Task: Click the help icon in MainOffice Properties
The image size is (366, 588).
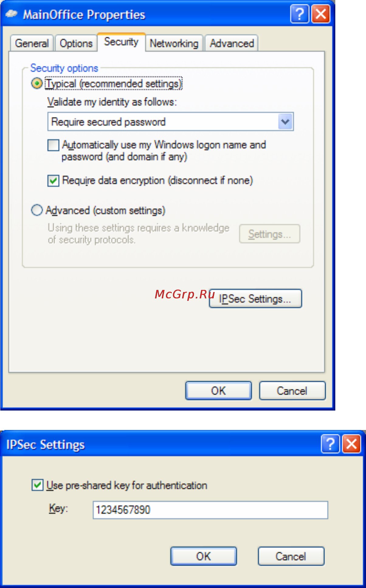Action: 300,14
